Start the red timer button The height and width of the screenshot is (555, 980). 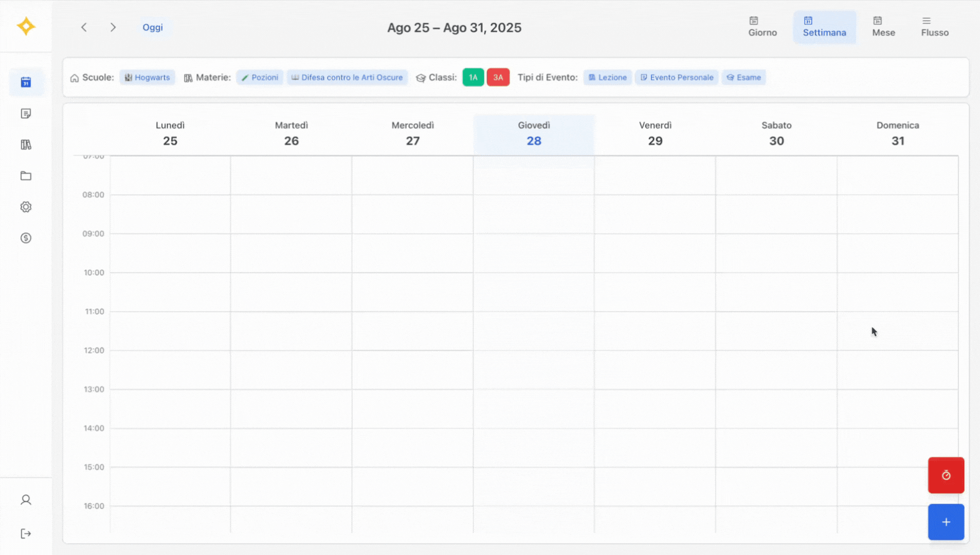click(x=946, y=475)
